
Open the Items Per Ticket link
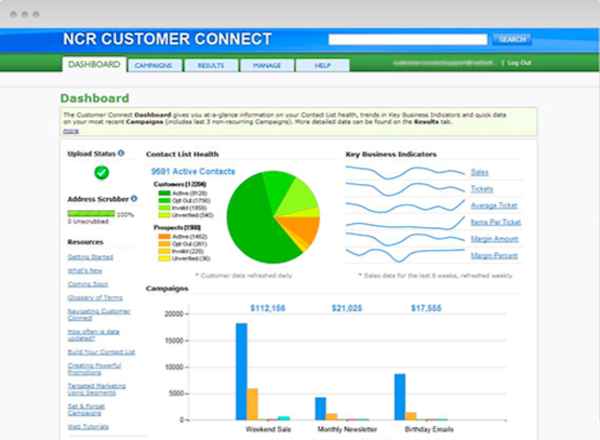[496, 222]
